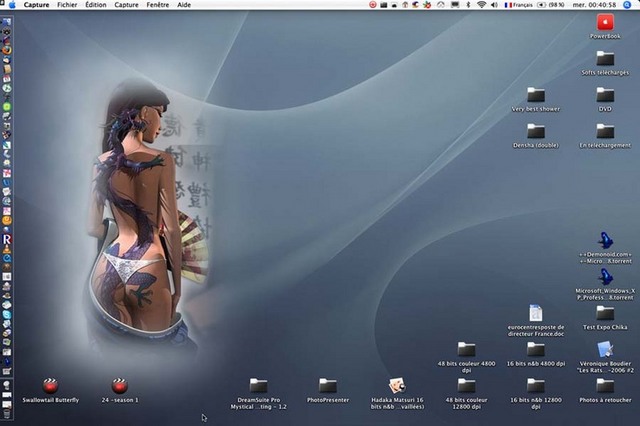This screenshot has width=640, height=426.
Task: Open the Français input language menu
Action: tap(518, 5)
